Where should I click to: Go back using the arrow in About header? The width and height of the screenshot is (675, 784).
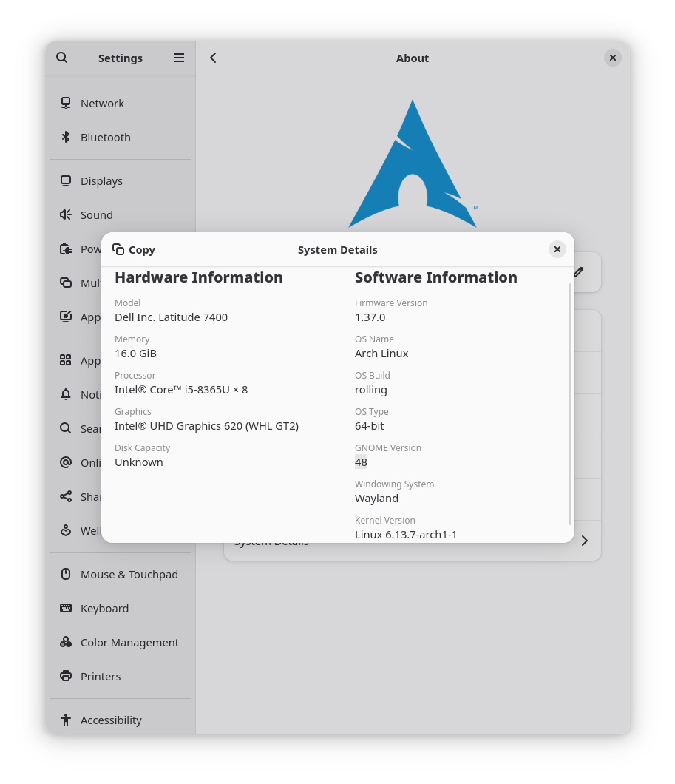pos(213,58)
